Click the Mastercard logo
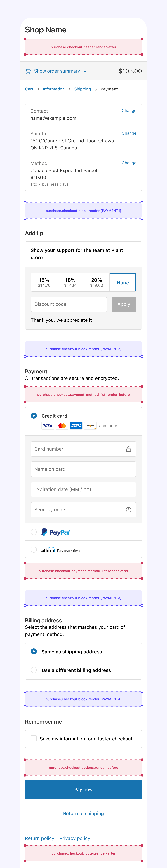Screen dimensions: 167x868 click(62, 426)
